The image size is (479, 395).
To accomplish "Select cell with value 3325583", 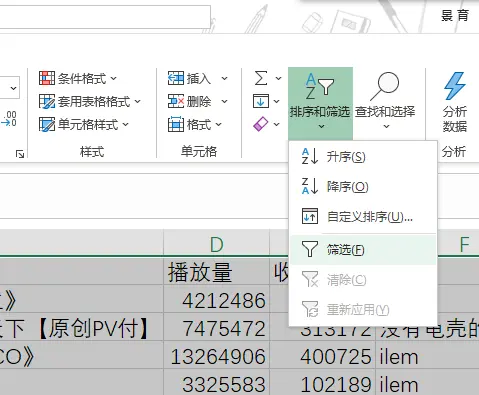I will [216, 383].
